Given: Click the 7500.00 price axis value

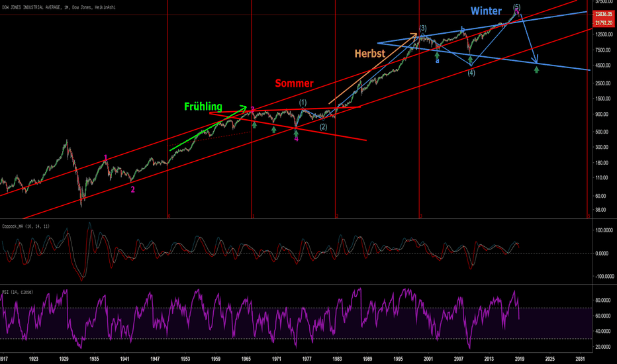Looking at the screenshot, I should [603, 50].
